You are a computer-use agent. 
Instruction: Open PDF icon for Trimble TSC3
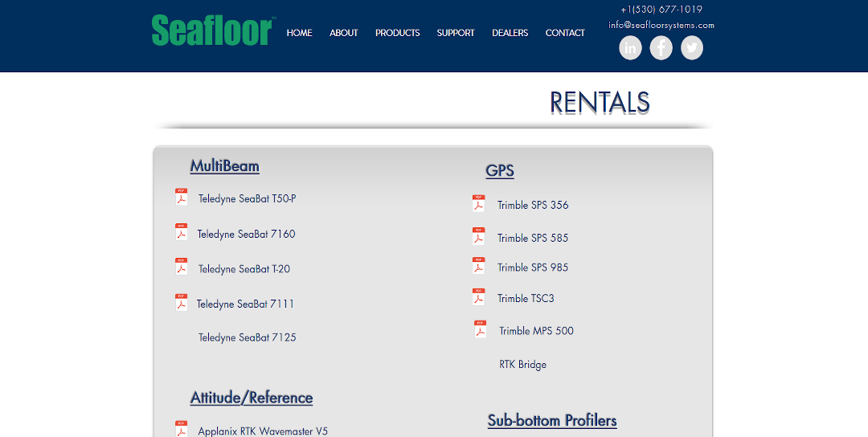click(x=479, y=296)
